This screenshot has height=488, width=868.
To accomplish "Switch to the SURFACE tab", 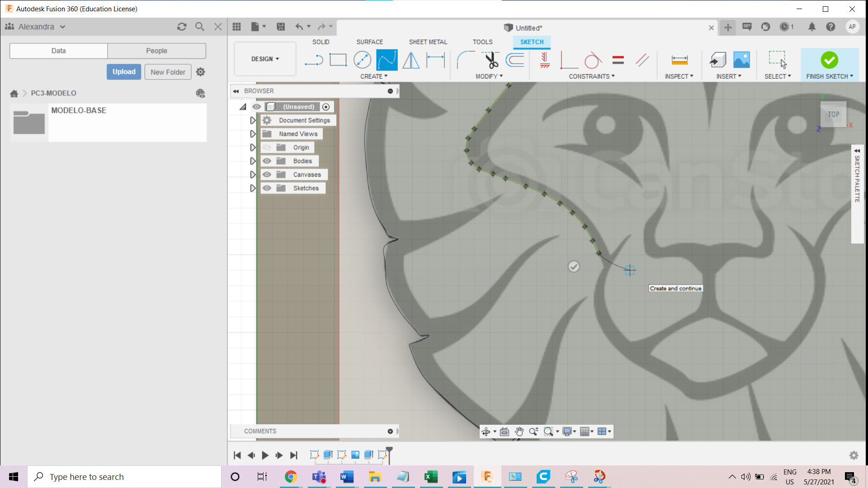I will coord(369,42).
